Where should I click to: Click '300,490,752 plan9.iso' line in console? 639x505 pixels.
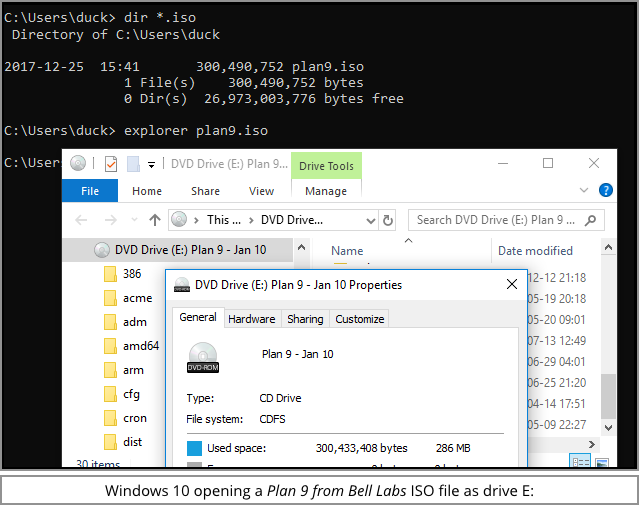pos(280,66)
